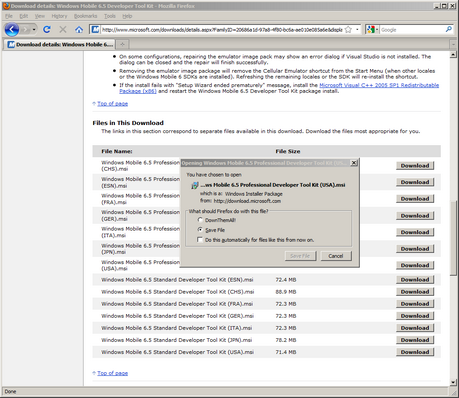Reload the page with the refresh icon
Screen dimensions: 459x398
click(x=47, y=30)
